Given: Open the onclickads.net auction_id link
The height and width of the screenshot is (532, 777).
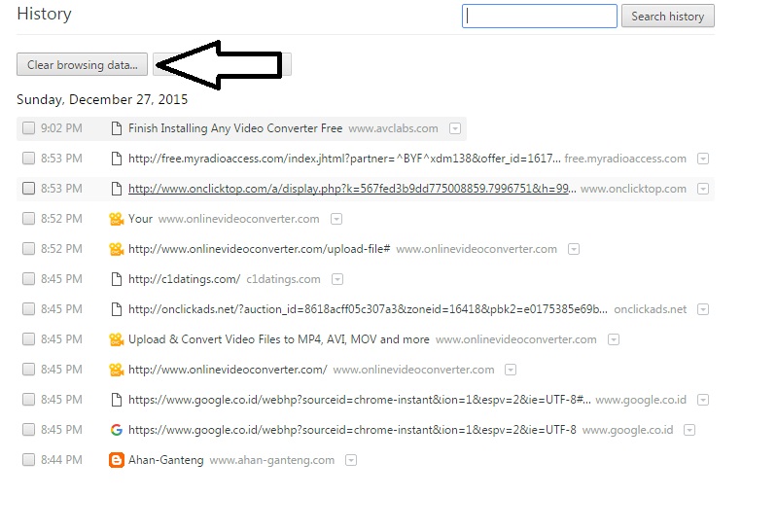Looking at the screenshot, I should pyautogui.click(x=368, y=309).
